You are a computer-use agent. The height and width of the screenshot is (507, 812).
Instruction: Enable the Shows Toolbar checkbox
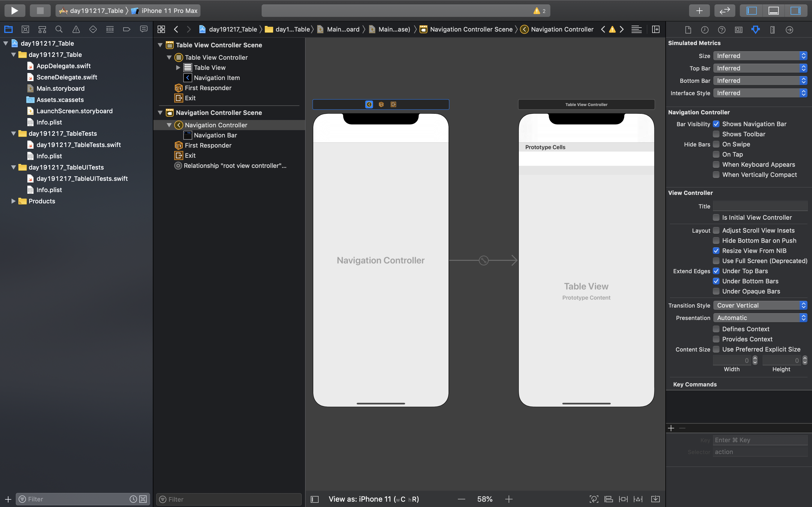point(716,134)
